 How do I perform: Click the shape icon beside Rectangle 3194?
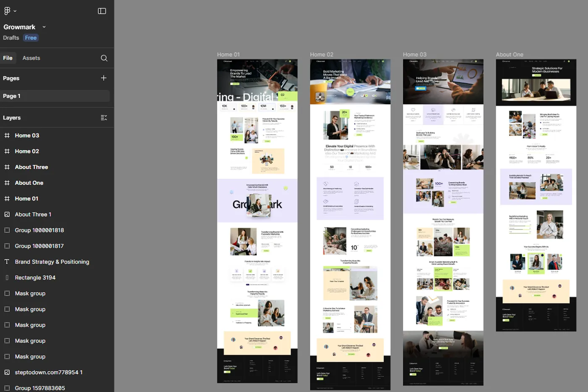coord(7,277)
